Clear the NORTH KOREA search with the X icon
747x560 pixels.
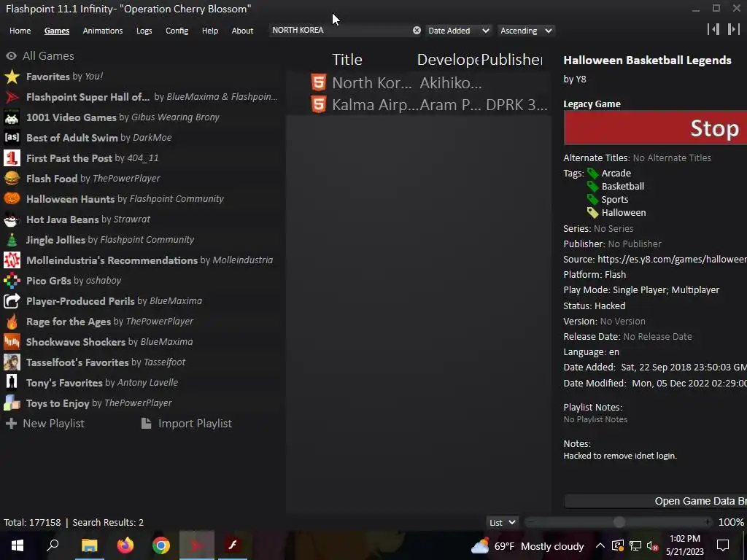(x=417, y=31)
